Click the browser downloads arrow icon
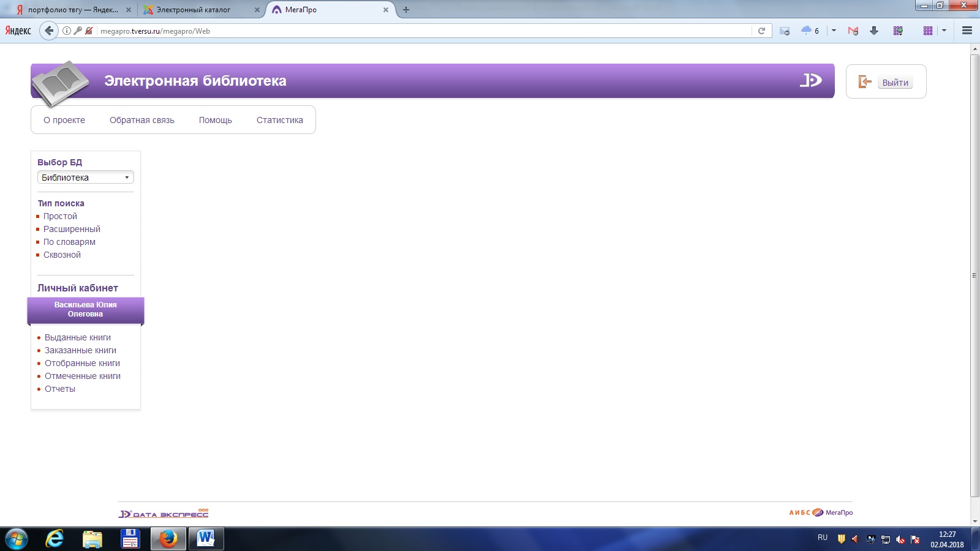The width and height of the screenshot is (980, 551). click(x=874, y=31)
